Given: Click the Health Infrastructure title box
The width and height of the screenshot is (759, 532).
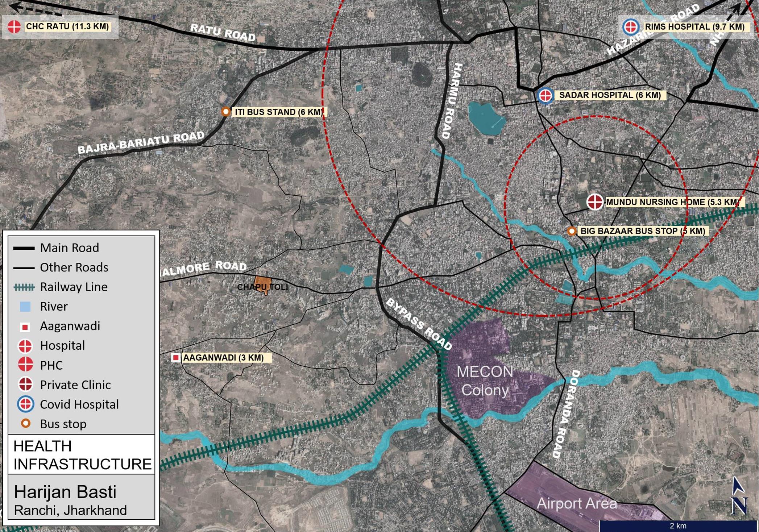Looking at the screenshot, I should pos(82,454).
